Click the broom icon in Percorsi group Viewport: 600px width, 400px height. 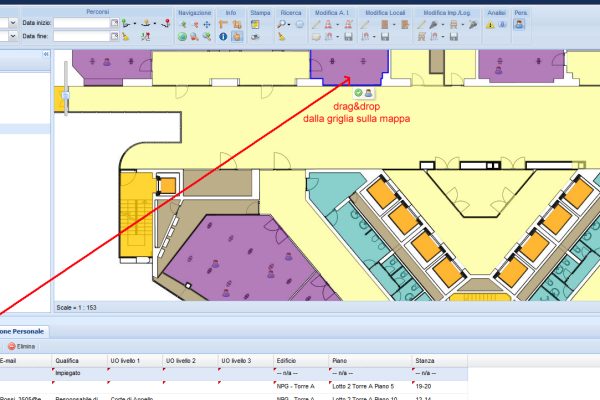click(126, 37)
